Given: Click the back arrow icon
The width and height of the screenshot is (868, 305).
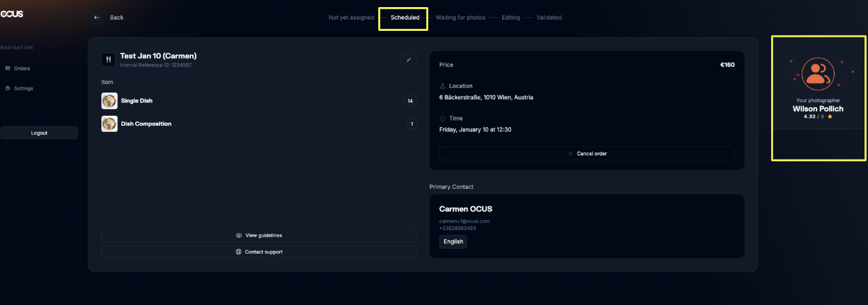Looking at the screenshot, I should point(97,17).
